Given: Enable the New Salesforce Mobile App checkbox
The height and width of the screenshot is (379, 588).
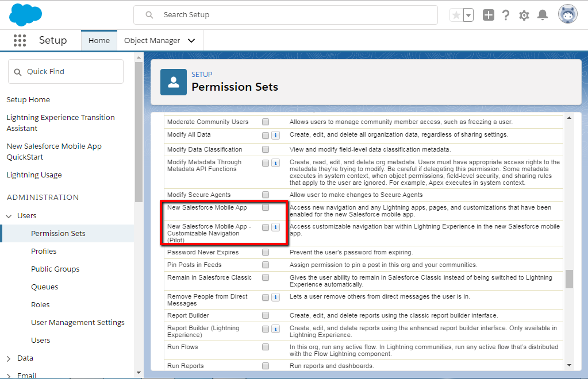Looking at the screenshot, I should 266,207.
